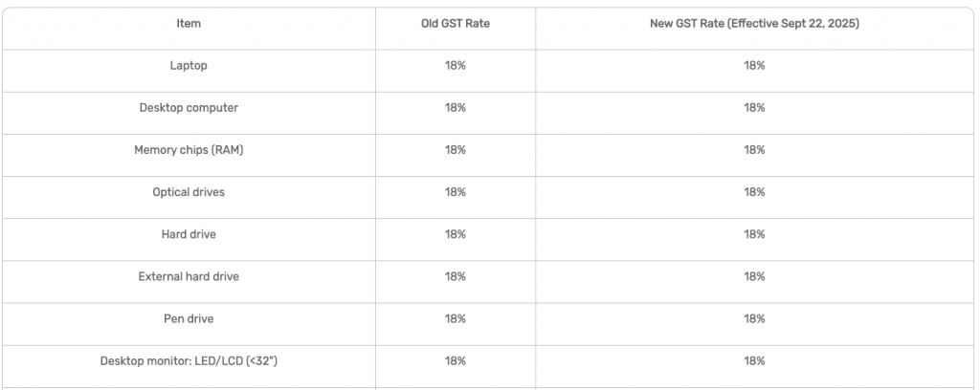Select the "Desktop computer" item cell
This screenshot has width=980, height=390.
[x=189, y=108]
